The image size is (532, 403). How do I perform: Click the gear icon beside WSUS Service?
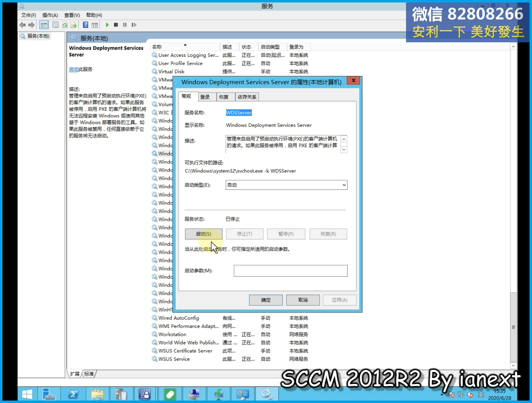[x=155, y=359]
